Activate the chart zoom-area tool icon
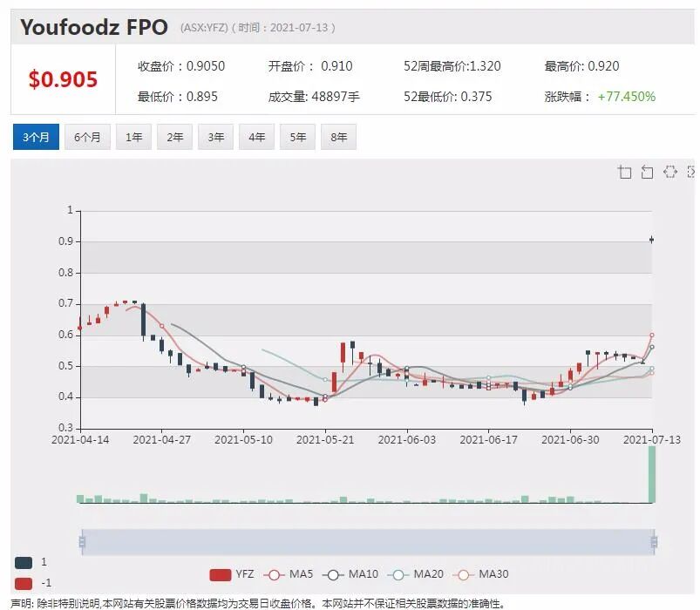 624,172
